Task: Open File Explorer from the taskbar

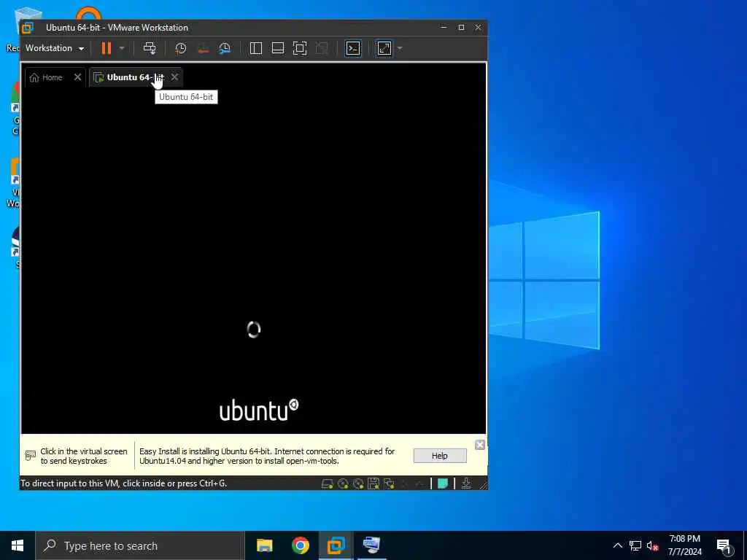Action: click(x=264, y=545)
